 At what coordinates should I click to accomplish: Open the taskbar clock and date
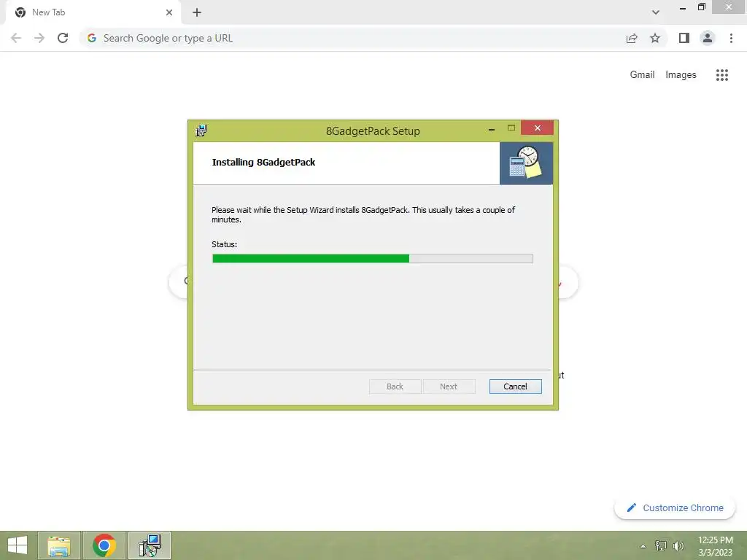(715, 546)
